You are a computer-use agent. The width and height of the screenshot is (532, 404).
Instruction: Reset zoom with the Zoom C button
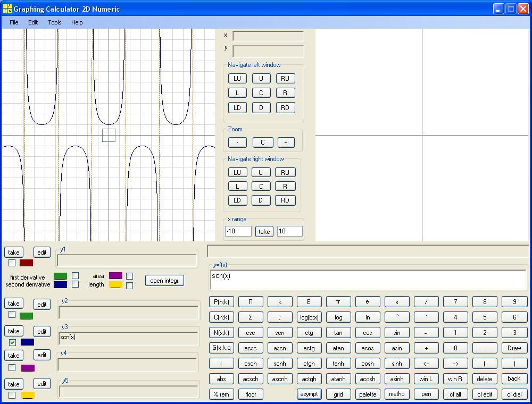coord(263,142)
